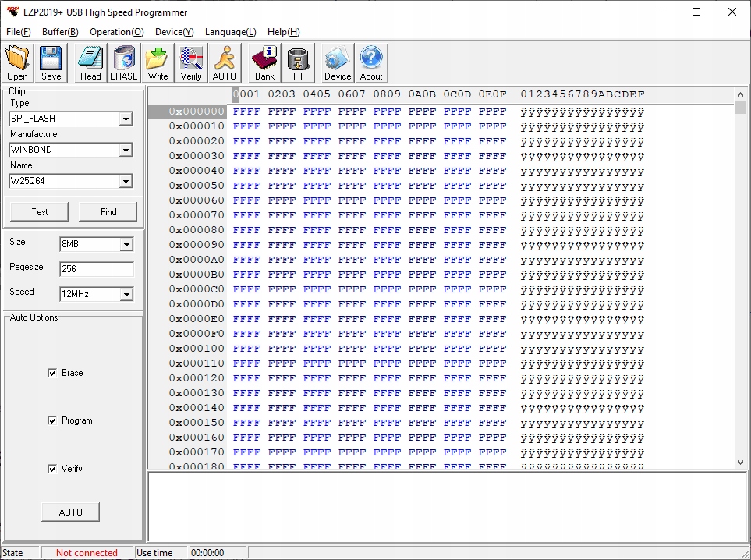
Task: Uncheck the Erase auto option
Action: [52, 374]
